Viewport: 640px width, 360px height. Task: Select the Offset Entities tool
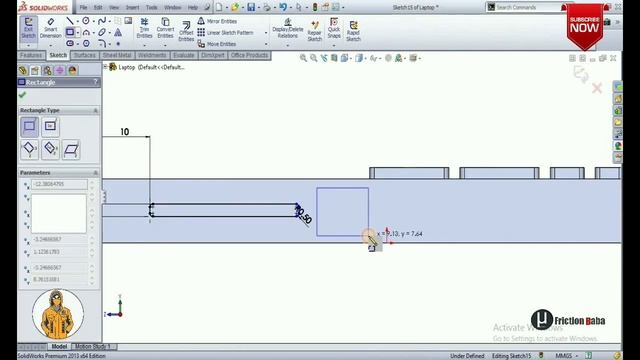pos(186,31)
